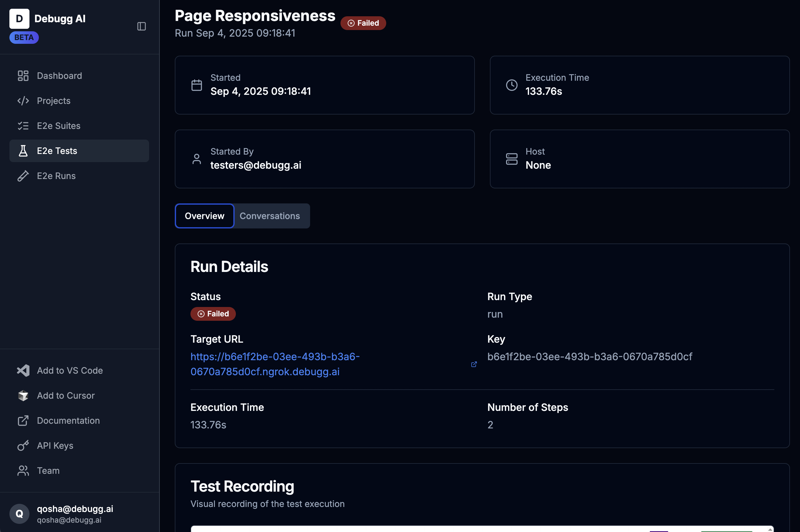Click the E2e Runs pencil icon
The height and width of the screenshot is (532, 800).
click(23, 176)
